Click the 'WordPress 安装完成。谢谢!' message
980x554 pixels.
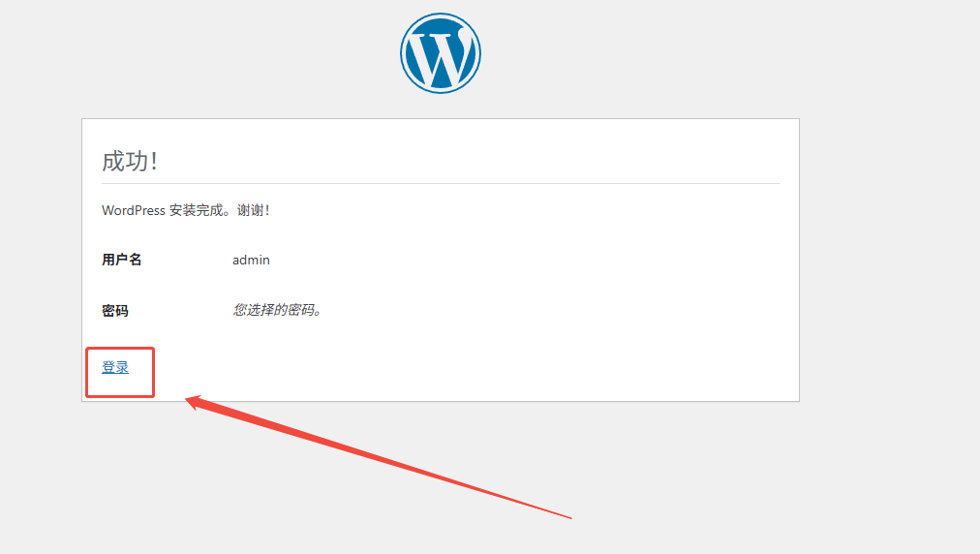point(186,210)
